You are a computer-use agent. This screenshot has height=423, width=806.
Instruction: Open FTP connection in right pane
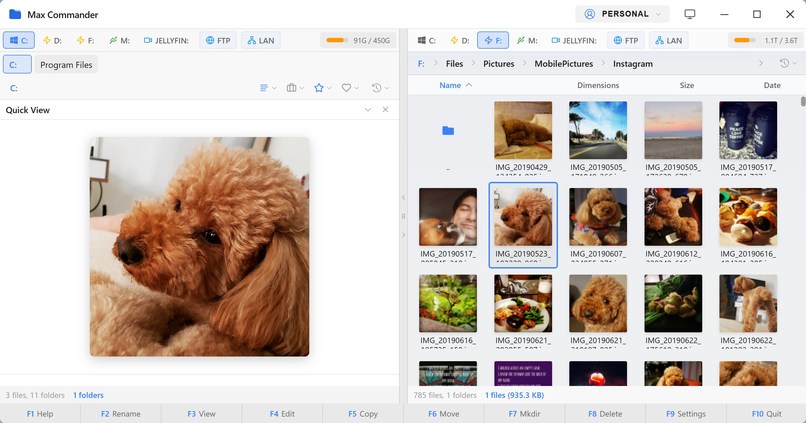pyautogui.click(x=626, y=40)
